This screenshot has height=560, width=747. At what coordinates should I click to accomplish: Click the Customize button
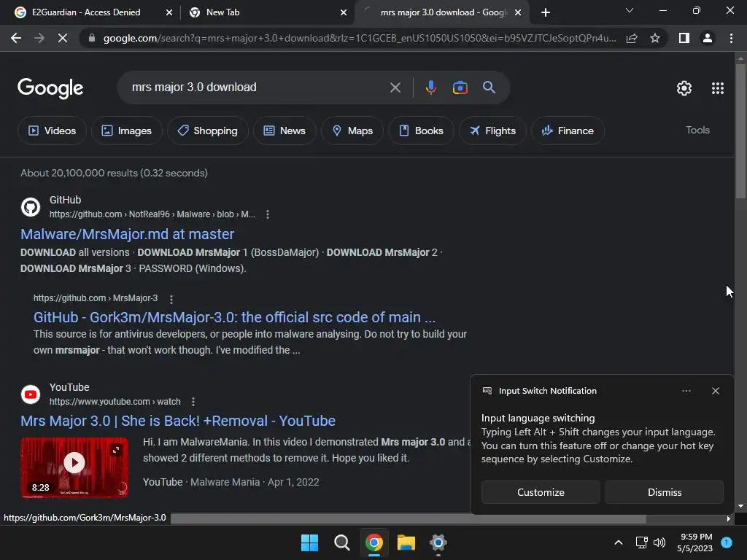pyautogui.click(x=541, y=492)
